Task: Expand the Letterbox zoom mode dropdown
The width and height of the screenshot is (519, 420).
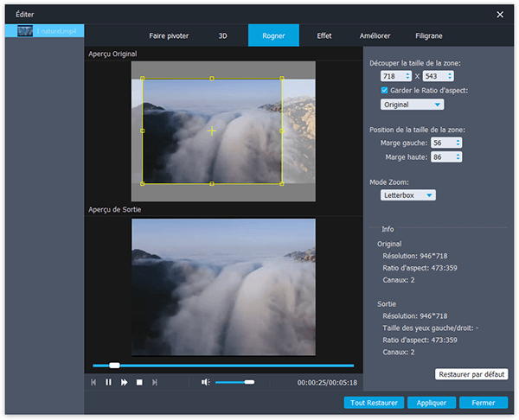Action: (408, 195)
